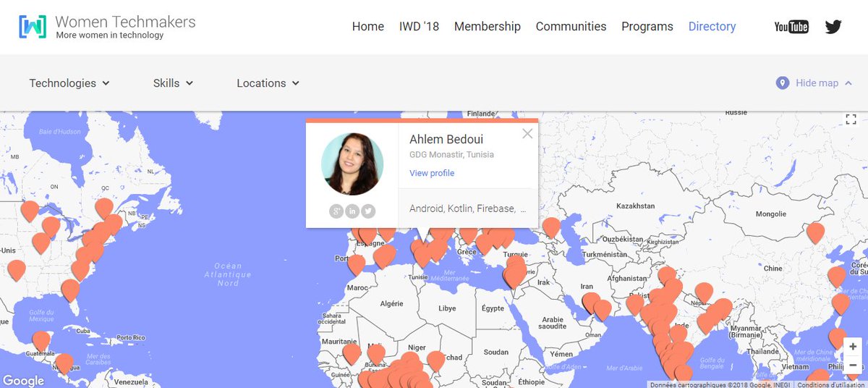Click the Ahlem Bedoui name heading
This screenshot has height=388, width=868.
[446, 139]
